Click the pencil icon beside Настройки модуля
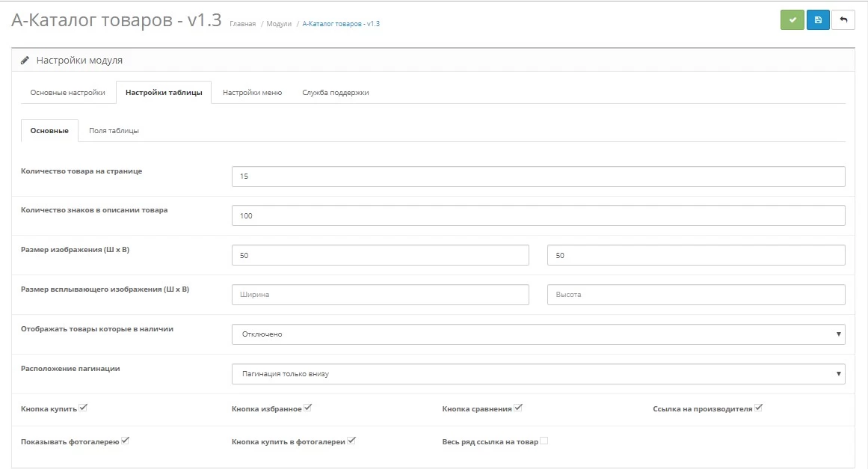868x469 pixels. point(25,61)
